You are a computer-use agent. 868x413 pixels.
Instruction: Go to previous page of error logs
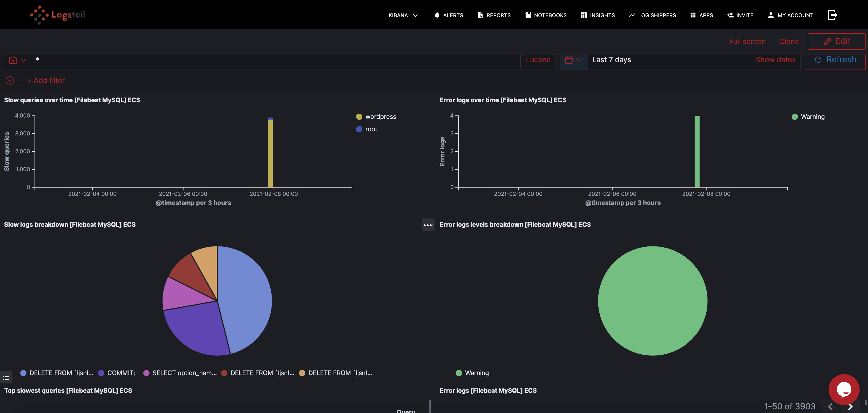(x=830, y=407)
